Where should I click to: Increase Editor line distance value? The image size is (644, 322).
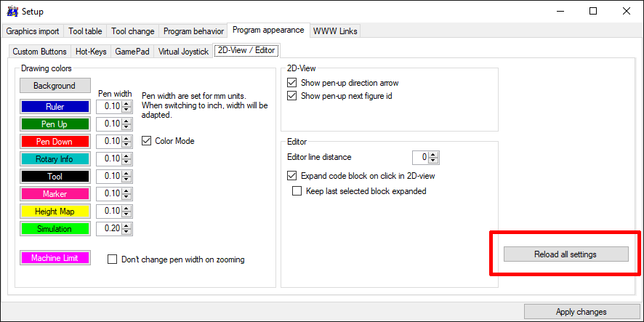click(434, 154)
